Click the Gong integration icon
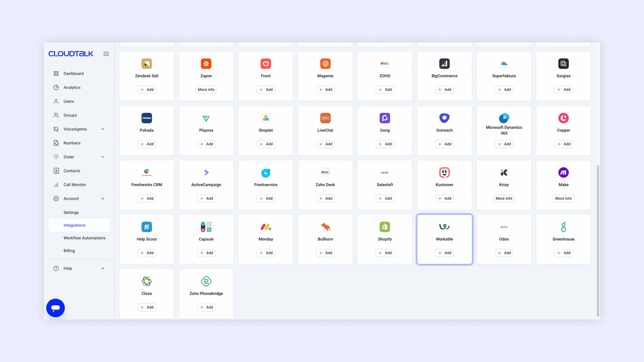644x362 pixels. [x=385, y=118]
